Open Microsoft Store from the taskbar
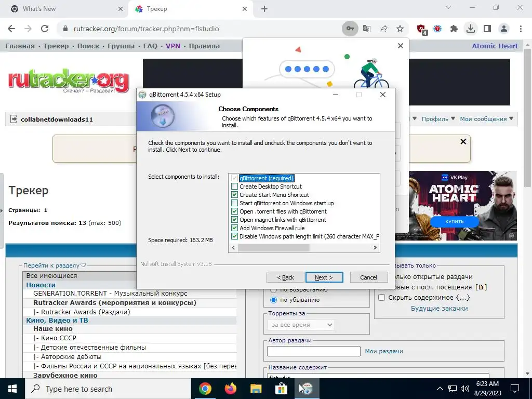This screenshot has width=532, height=399. tap(281, 389)
